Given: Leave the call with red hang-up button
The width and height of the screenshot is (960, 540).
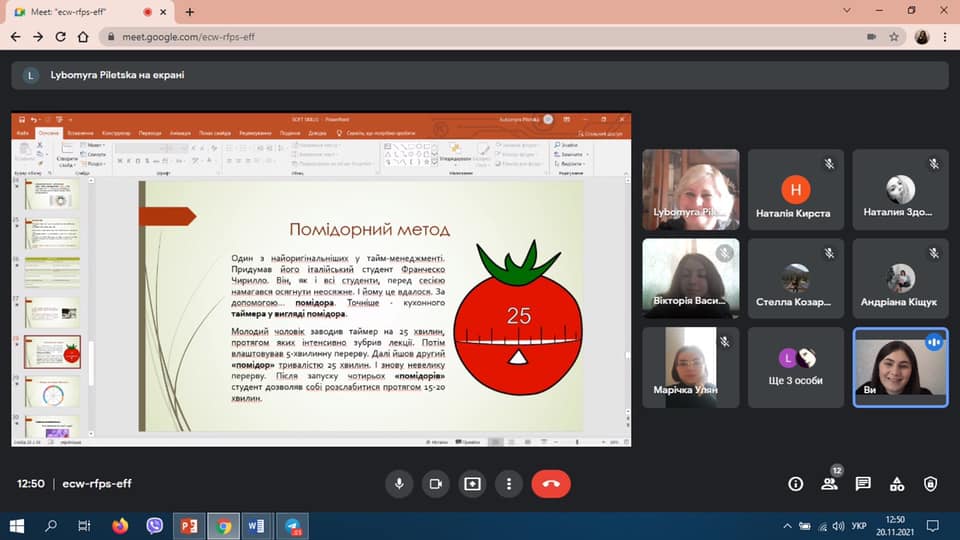Looking at the screenshot, I should coord(551,484).
